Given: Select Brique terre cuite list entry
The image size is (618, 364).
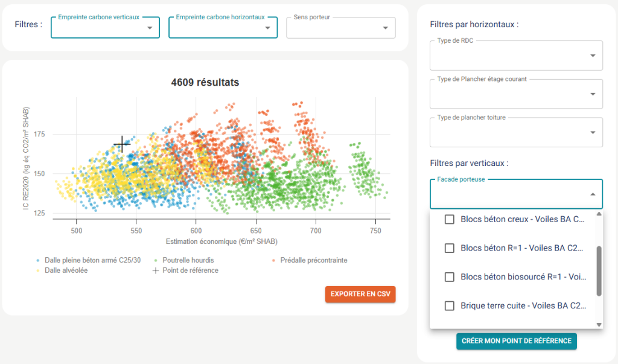Looking at the screenshot, I should [x=523, y=306].
